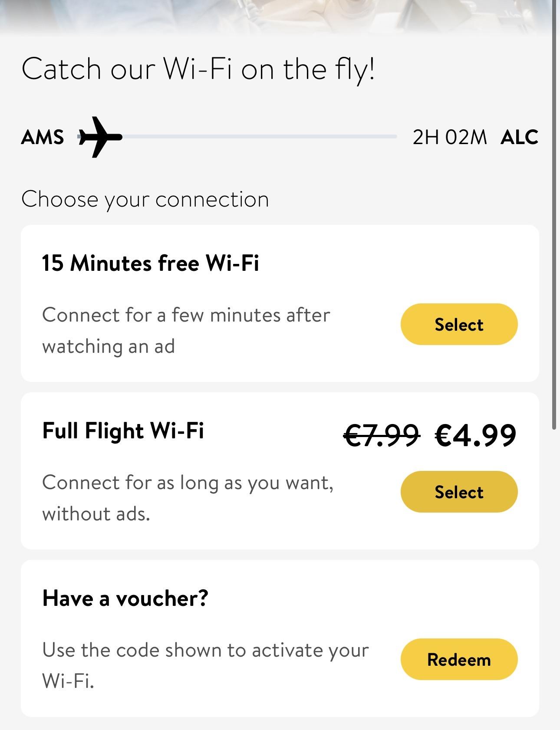Click the ALC arrival airport code
This screenshot has height=730, width=560.
519,137
